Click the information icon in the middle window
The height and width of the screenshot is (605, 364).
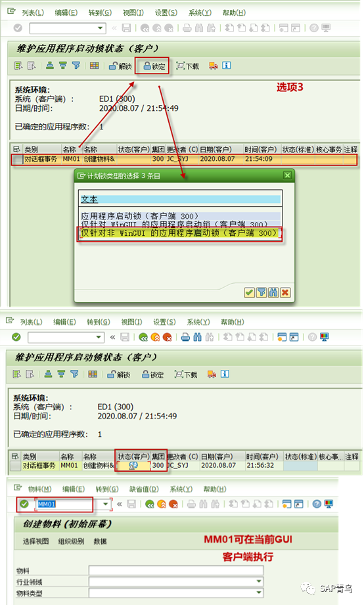(225, 374)
